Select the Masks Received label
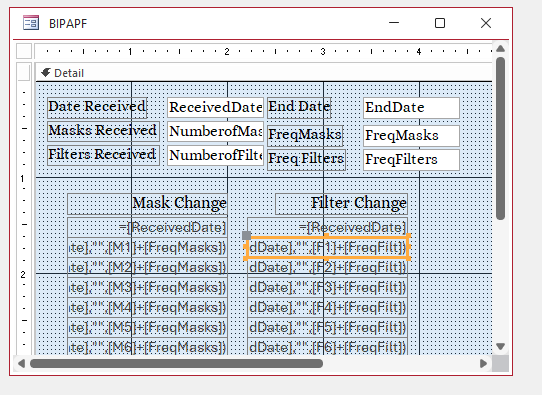The width and height of the screenshot is (542, 395). click(x=103, y=131)
